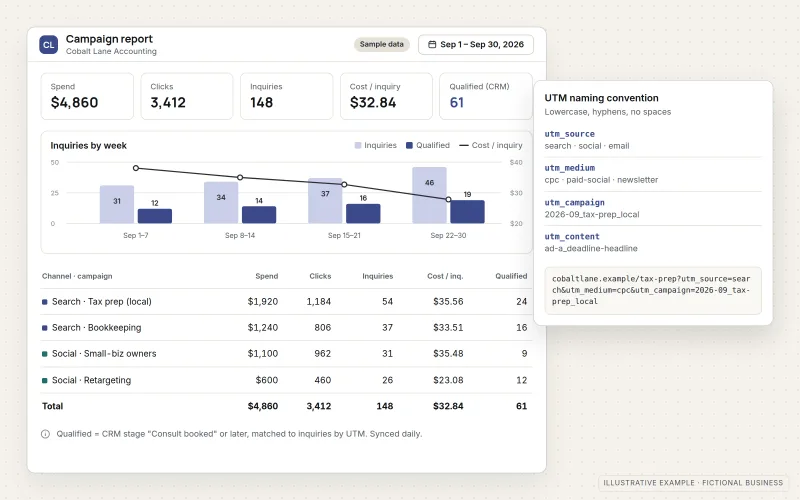The width and height of the screenshot is (800, 500).
Task: Click the cobaltlane.example example URL box
Action: (x=653, y=290)
